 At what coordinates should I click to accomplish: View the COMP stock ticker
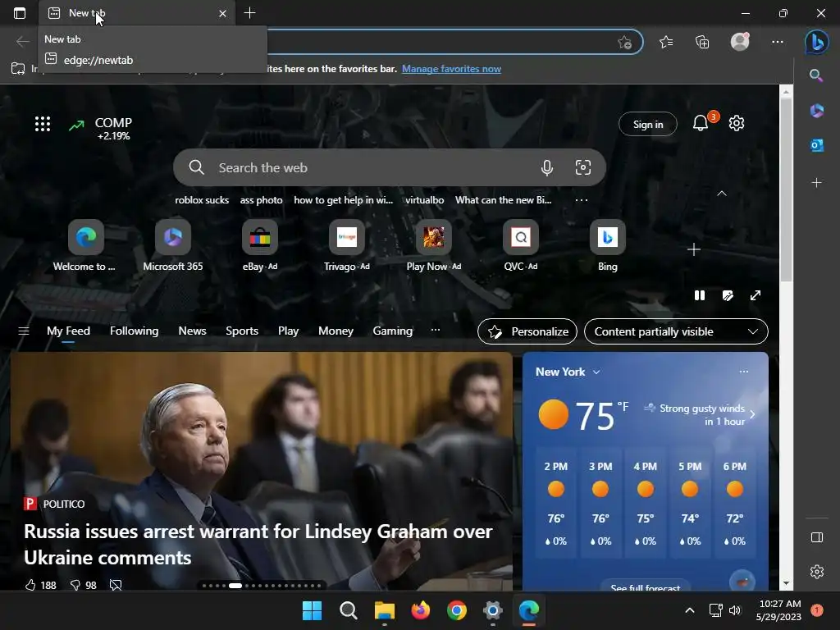click(x=101, y=129)
